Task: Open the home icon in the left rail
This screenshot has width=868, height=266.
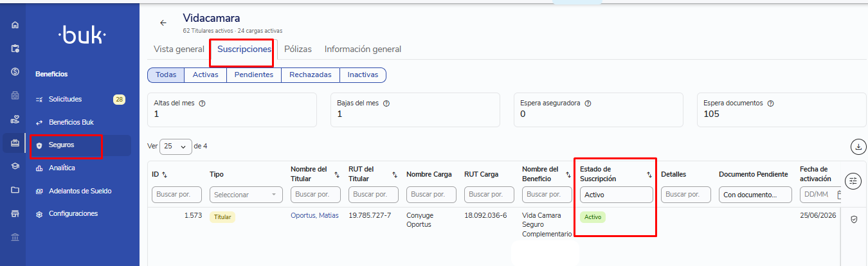Action: point(15,25)
